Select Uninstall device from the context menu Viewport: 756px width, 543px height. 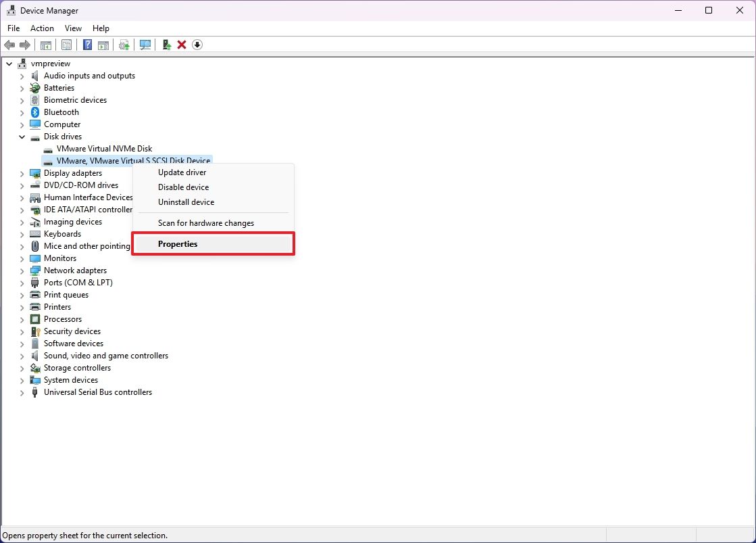coord(187,202)
